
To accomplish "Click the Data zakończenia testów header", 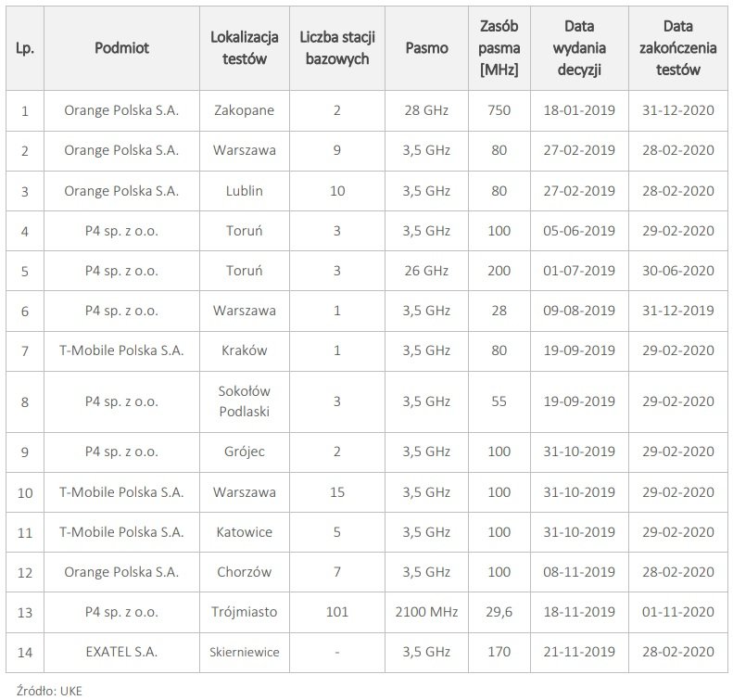I will click(677, 48).
